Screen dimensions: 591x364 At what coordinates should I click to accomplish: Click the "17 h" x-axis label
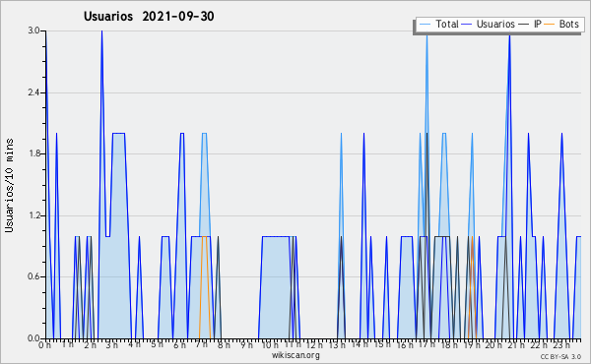427,344
